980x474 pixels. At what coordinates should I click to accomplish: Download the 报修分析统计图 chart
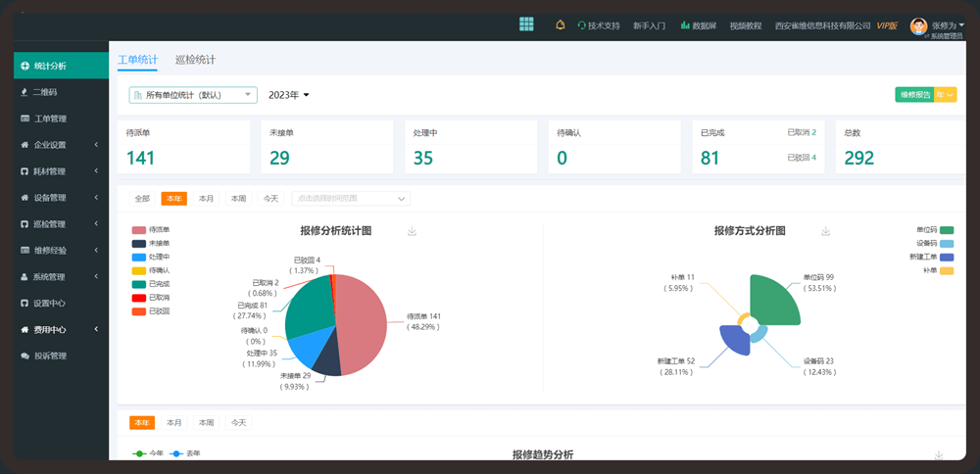412,231
